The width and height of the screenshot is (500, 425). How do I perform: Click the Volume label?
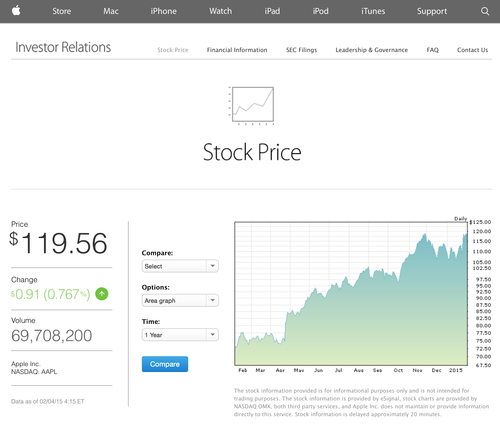[x=23, y=320]
